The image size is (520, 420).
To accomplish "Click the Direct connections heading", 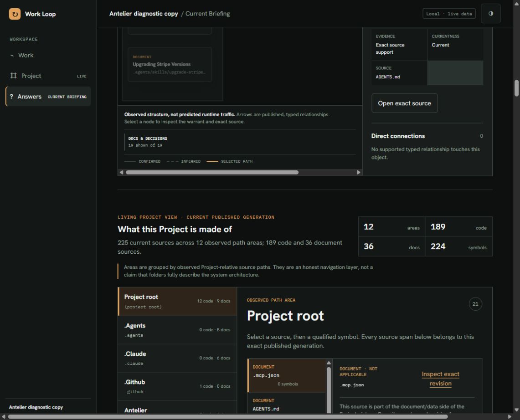I will pyautogui.click(x=398, y=136).
